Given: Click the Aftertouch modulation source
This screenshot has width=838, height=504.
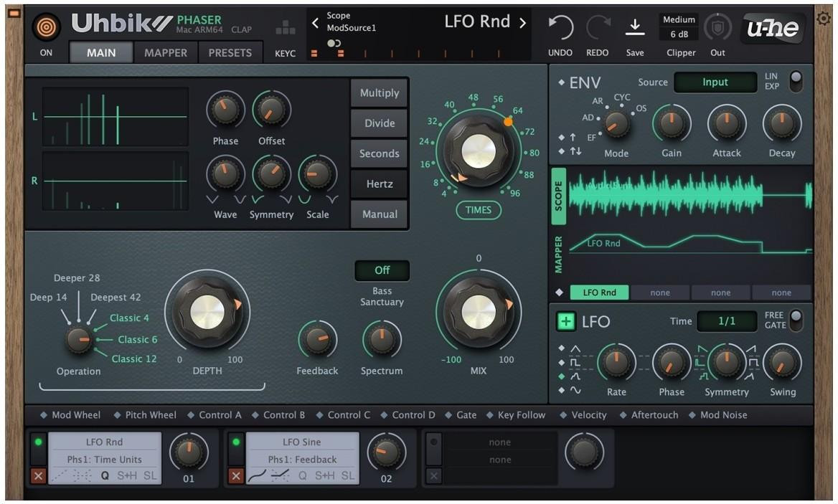Looking at the screenshot, I should [649, 415].
